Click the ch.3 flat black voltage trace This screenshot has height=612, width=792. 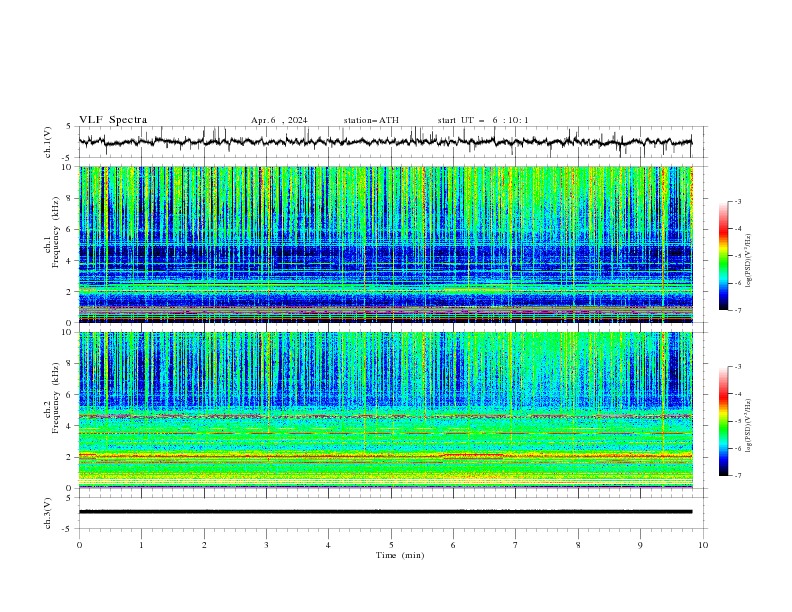385,512
